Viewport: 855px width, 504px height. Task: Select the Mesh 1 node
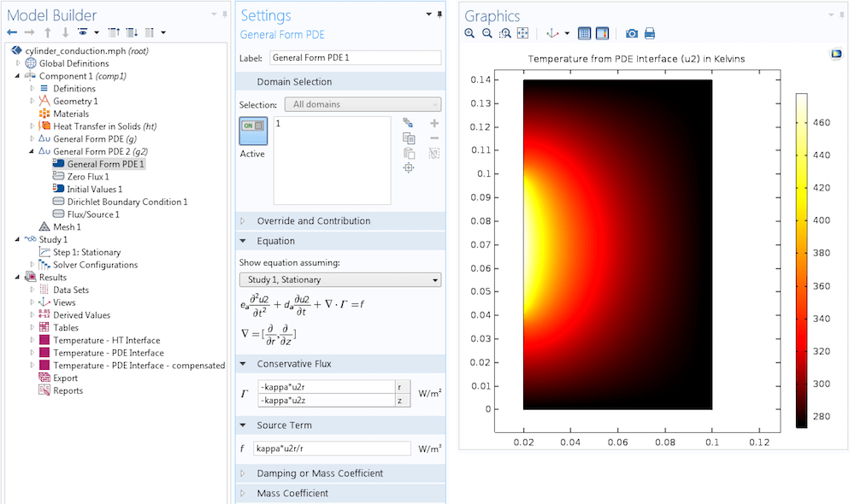pos(67,226)
